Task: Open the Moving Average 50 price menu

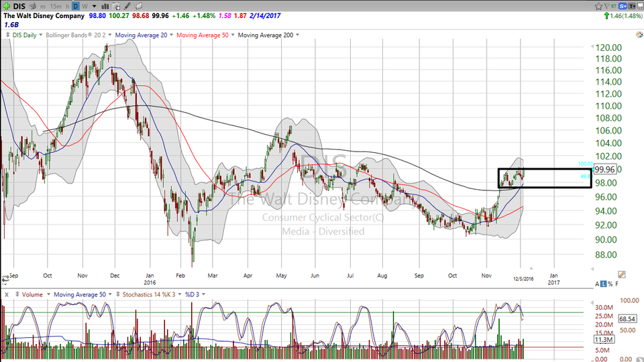Action: coord(203,36)
